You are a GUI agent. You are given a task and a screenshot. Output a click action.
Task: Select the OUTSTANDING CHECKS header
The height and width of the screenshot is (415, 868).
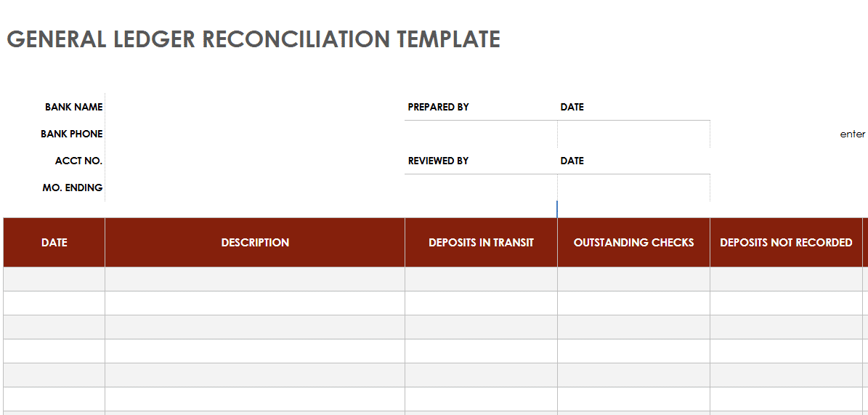click(x=633, y=243)
